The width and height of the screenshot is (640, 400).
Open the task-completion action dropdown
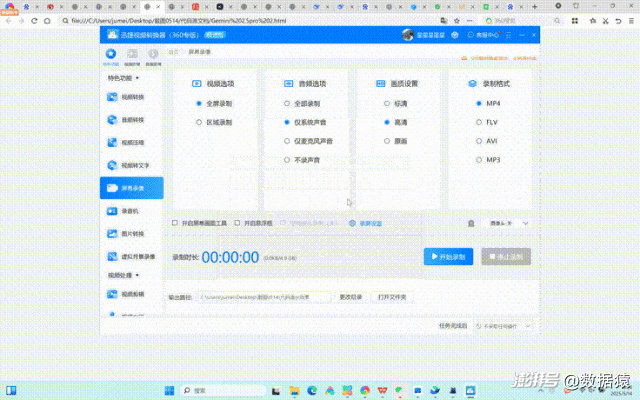click(503, 326)
